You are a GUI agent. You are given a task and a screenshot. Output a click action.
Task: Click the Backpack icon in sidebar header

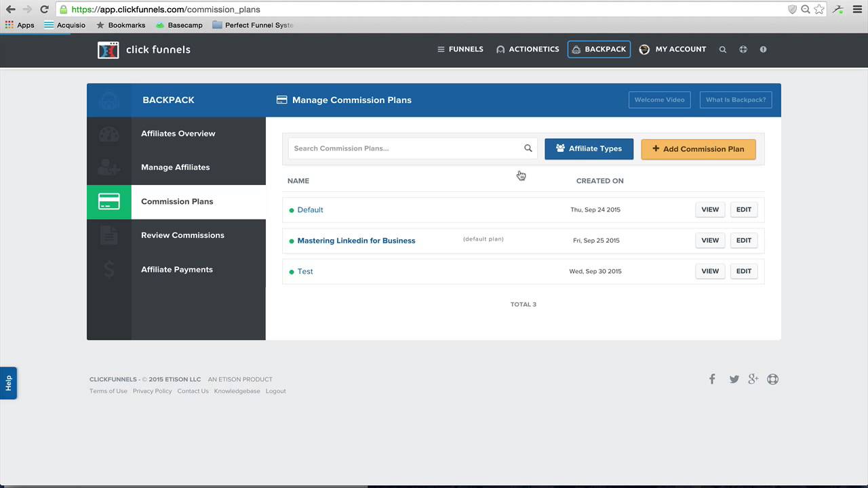pyautogui.click(x=109, y=100)
